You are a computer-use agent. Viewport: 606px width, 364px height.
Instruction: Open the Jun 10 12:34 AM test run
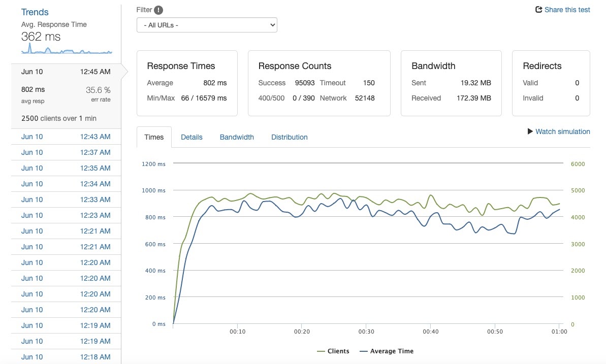point(66,184)
